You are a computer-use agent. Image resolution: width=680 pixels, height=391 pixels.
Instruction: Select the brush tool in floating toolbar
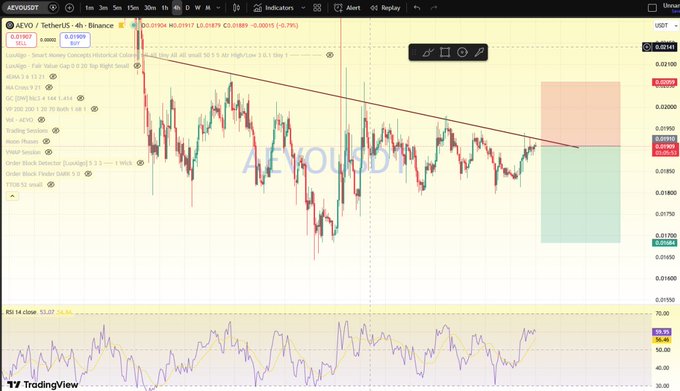click(x=428, y=52)
